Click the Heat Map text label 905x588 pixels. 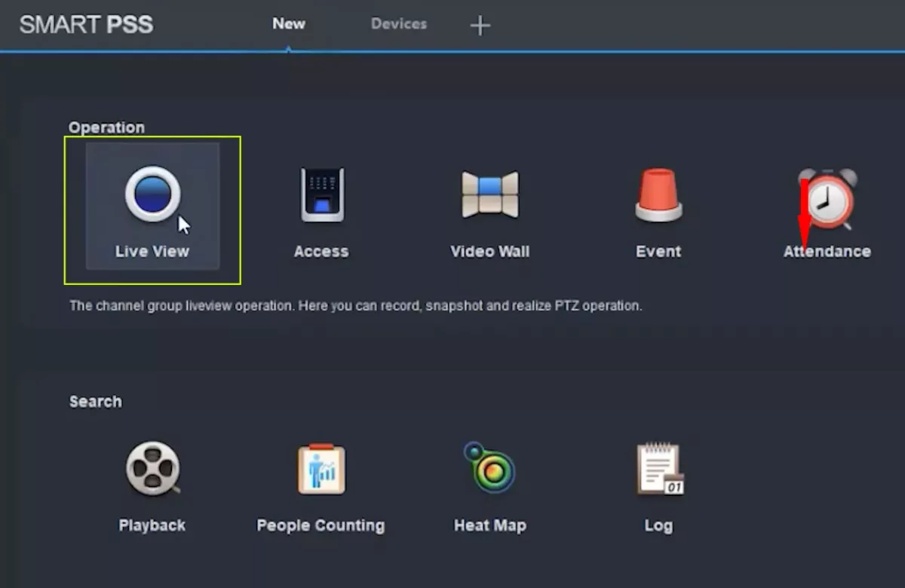(490, 525)
